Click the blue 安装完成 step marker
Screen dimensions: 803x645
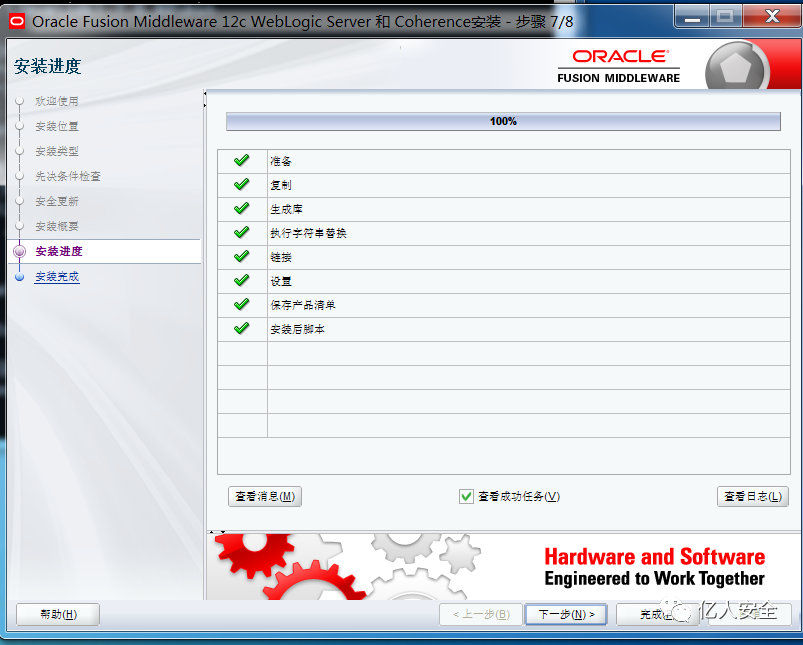point(19,277)
